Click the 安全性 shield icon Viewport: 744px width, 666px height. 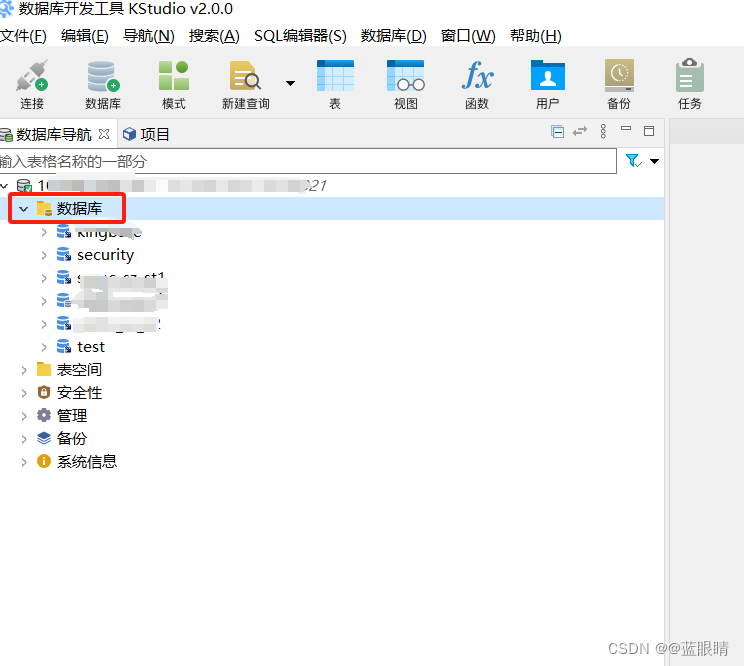coord(44,392)
